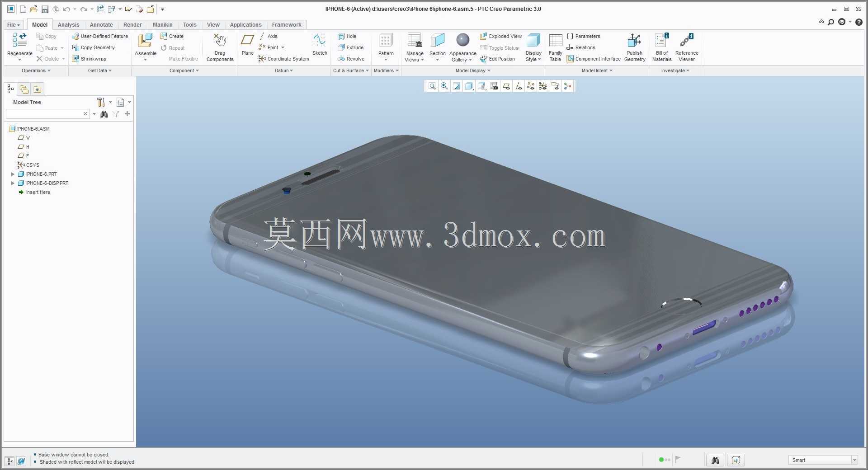Toggle datum axis display

pos(519,86)
